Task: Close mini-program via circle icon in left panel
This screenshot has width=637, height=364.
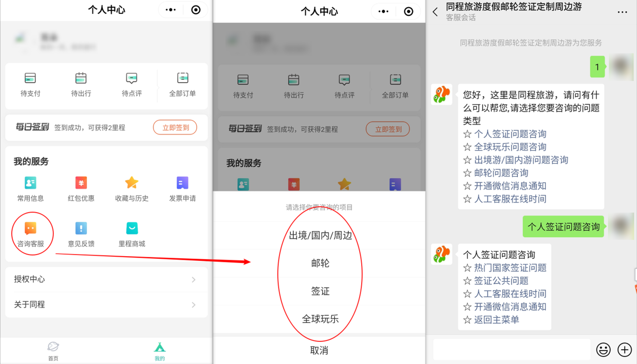Action: click(x=196, y=10)
